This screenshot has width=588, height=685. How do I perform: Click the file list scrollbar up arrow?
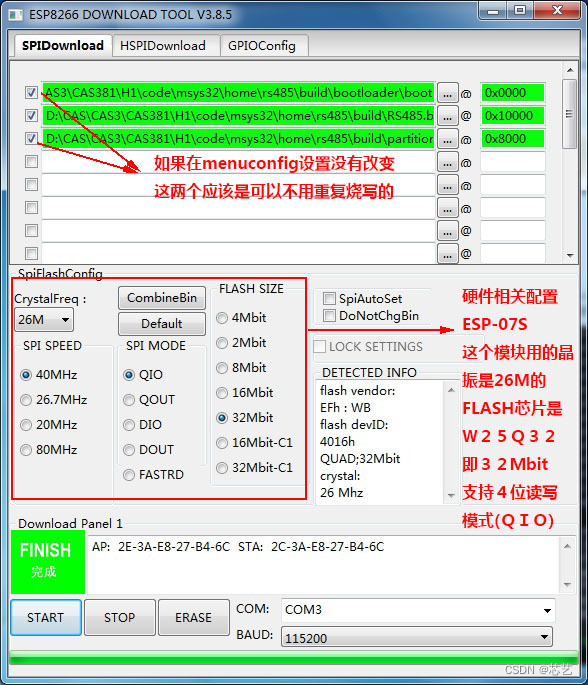pyautogui.click(x=570, y=70)
